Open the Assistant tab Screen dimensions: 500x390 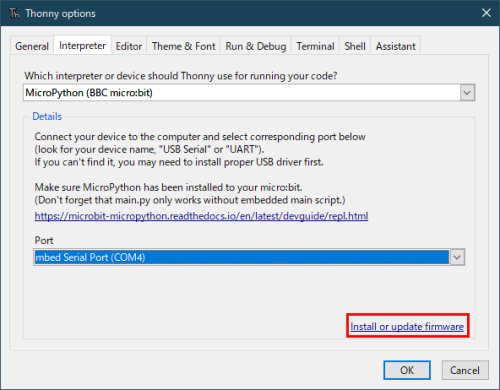tap(396, 46)
